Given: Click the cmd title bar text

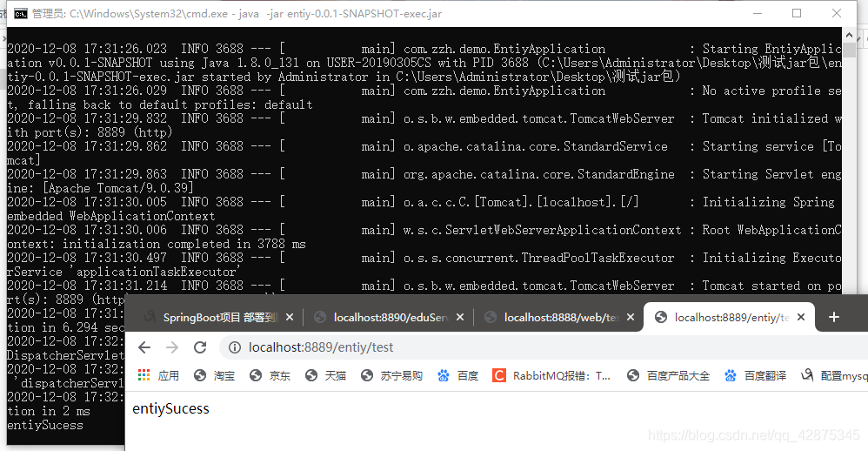Looking at the screenshot, I should coord(237,14).
